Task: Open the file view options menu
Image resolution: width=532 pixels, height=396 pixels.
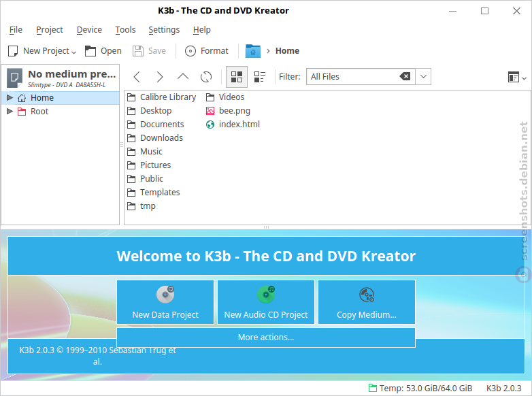Action: click(517, 78)
